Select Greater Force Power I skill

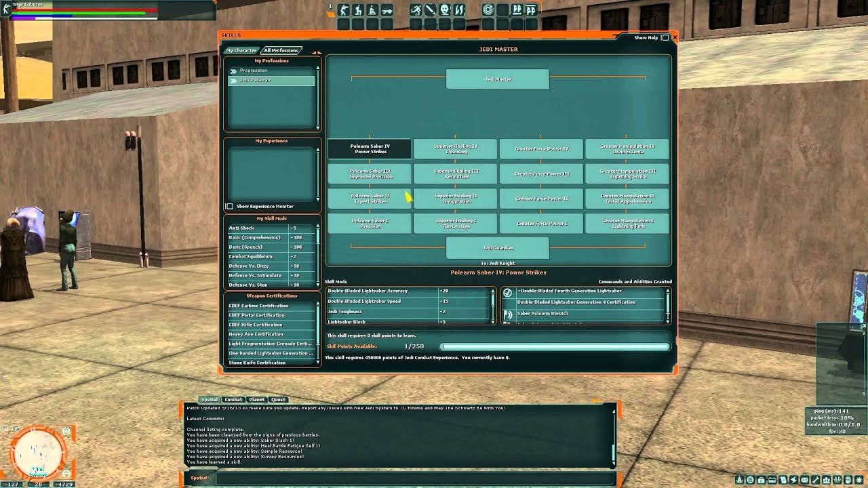point(541,223)
